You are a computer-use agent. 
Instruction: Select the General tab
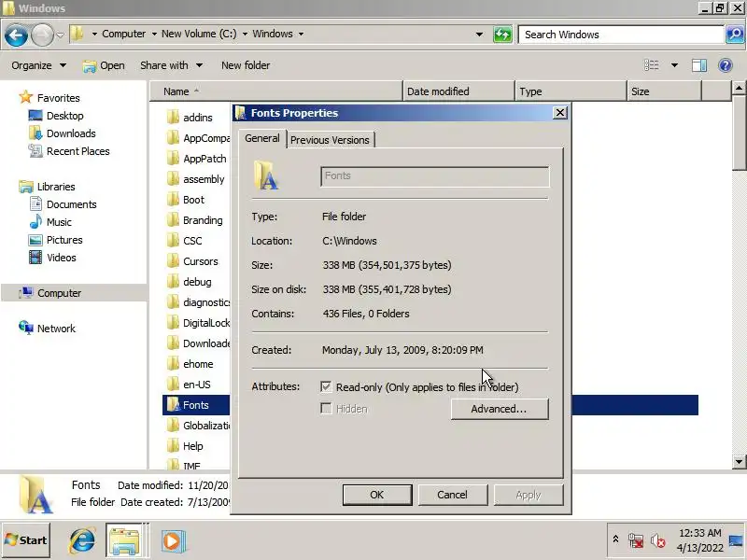[262, 138]
